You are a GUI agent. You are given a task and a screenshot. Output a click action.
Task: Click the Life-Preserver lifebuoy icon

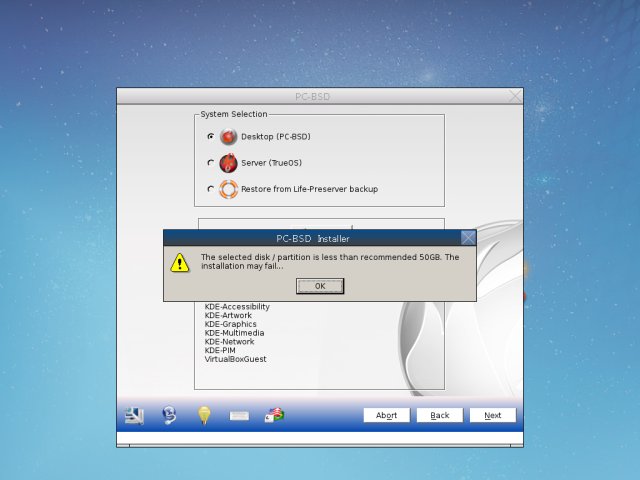pos(229,189)
